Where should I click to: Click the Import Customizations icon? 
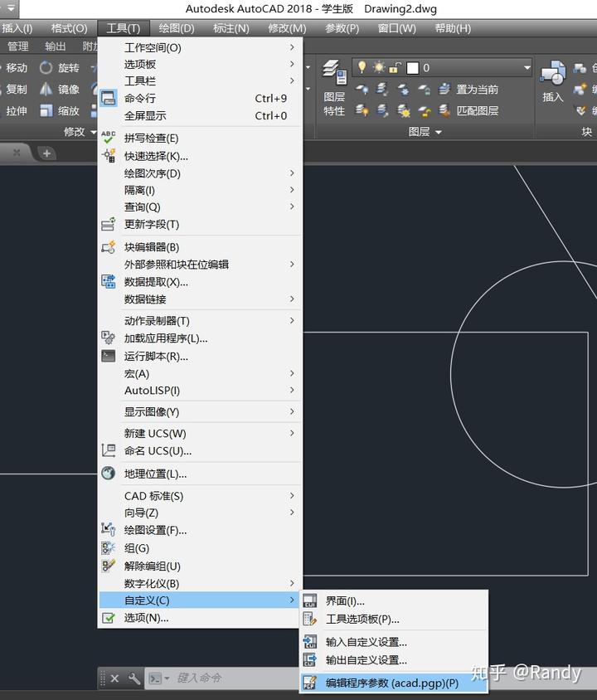click(x=309, y=641)
